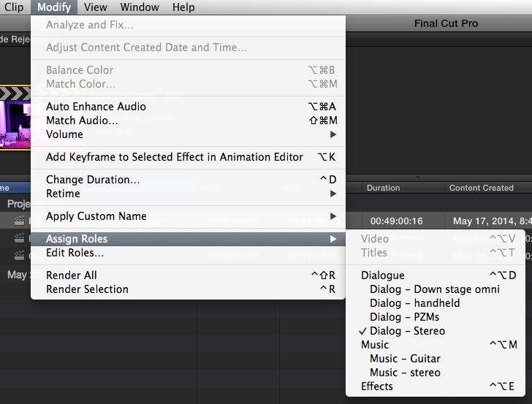Click the Duration column header
The image size is (532, 404).
403,188
